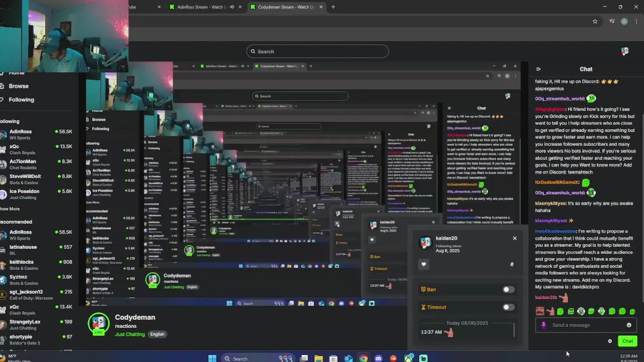This screenshot has width=644, height=362.
Task: Click kissmykittyxo beside 'It's so early' message
Action: coord(550,204)
